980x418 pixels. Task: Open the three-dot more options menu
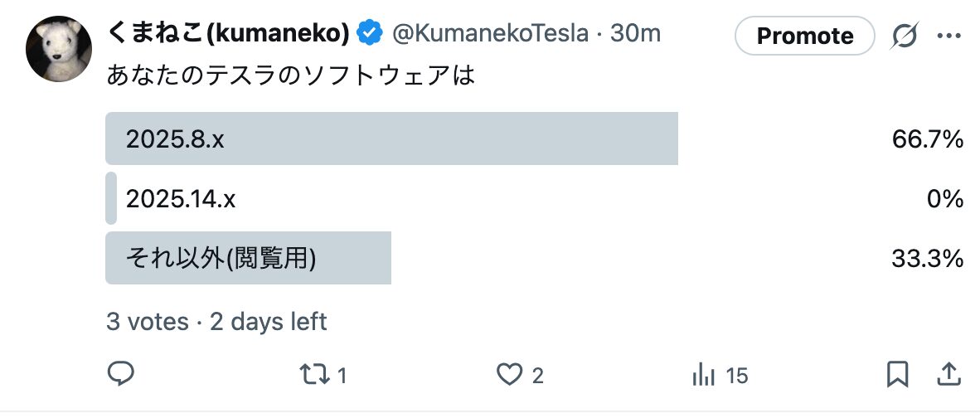(x=948, y=36)
